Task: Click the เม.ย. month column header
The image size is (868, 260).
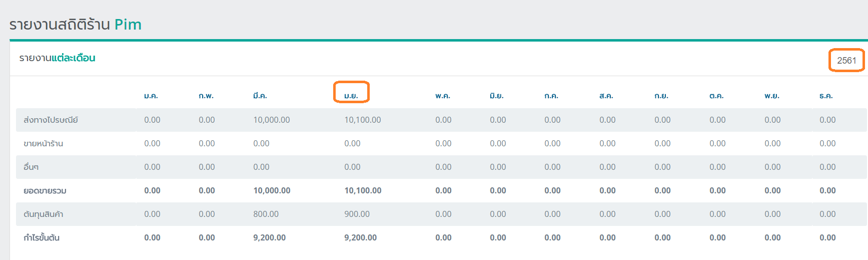Action: [x=351, y=95]
